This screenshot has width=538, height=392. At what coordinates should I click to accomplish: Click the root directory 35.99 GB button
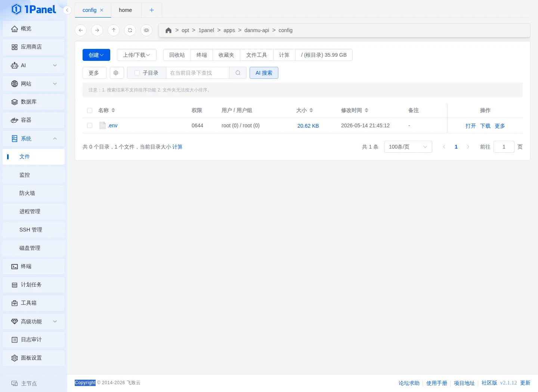(324, 55)
